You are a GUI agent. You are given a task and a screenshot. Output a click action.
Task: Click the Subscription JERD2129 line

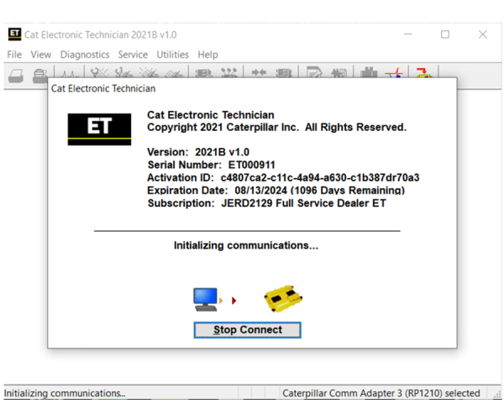coord(267,203)
